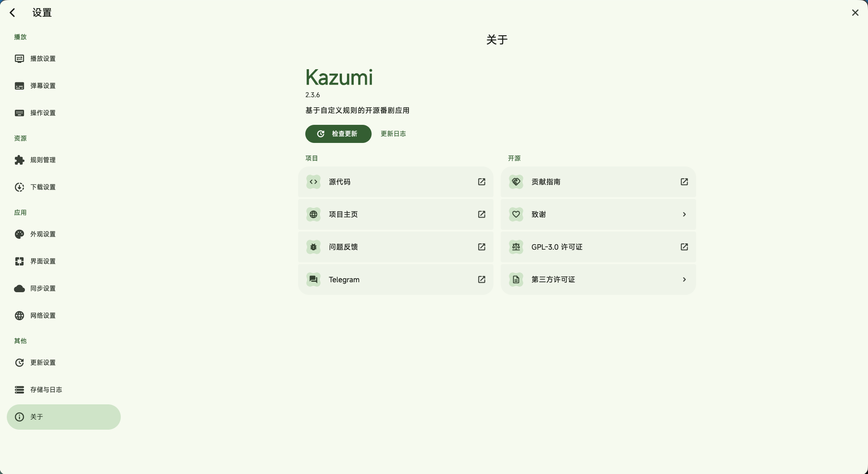The image size is (868, 474).
Task: Open 存储与日志 from the sidebar
Action: [64, 390]
